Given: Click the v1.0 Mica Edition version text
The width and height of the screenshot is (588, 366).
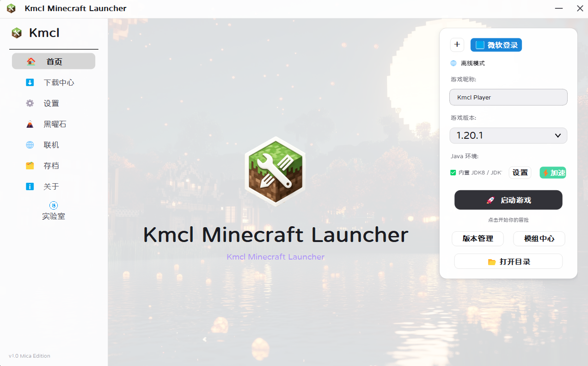Looking at the screenshot, I should 30,356.
